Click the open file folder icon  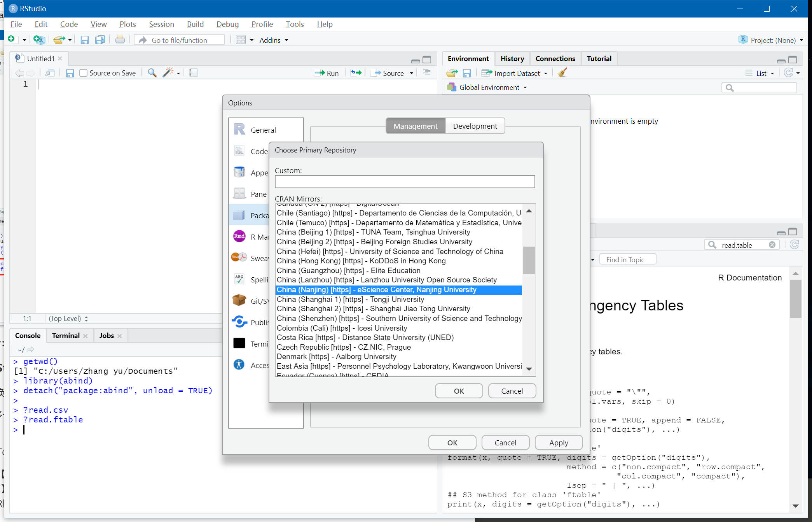coord(59,40)
